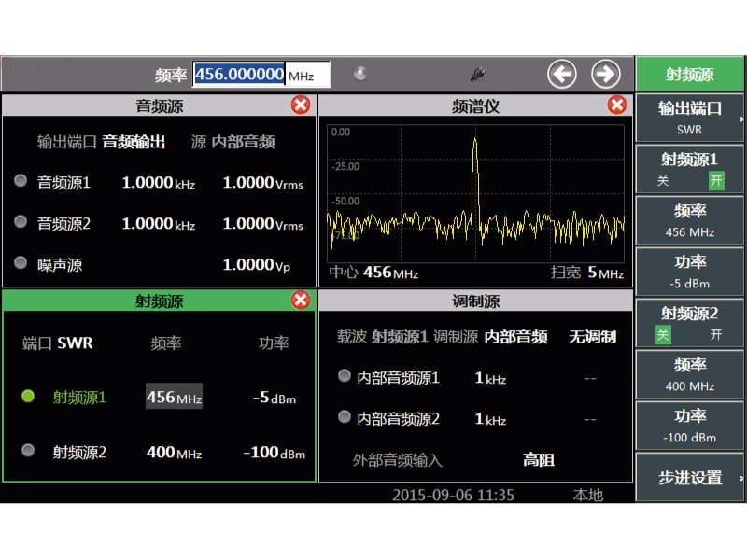
Task: Click the round indicator light in top bar
Action: (360, 74)
